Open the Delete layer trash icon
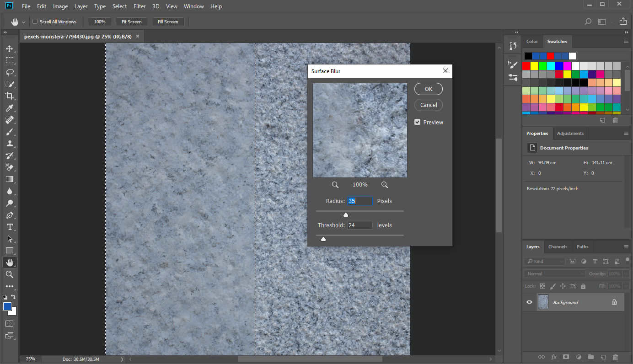 (x=615, y=357)
